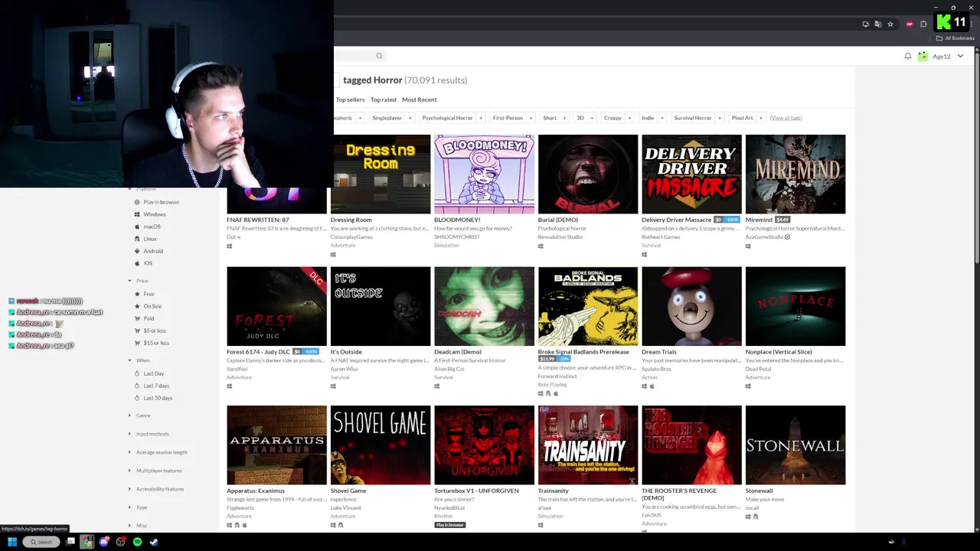980x551 pixels.
Task: Click the Linux penguin icon in sidebar
Action: click(x=137, y=239)
